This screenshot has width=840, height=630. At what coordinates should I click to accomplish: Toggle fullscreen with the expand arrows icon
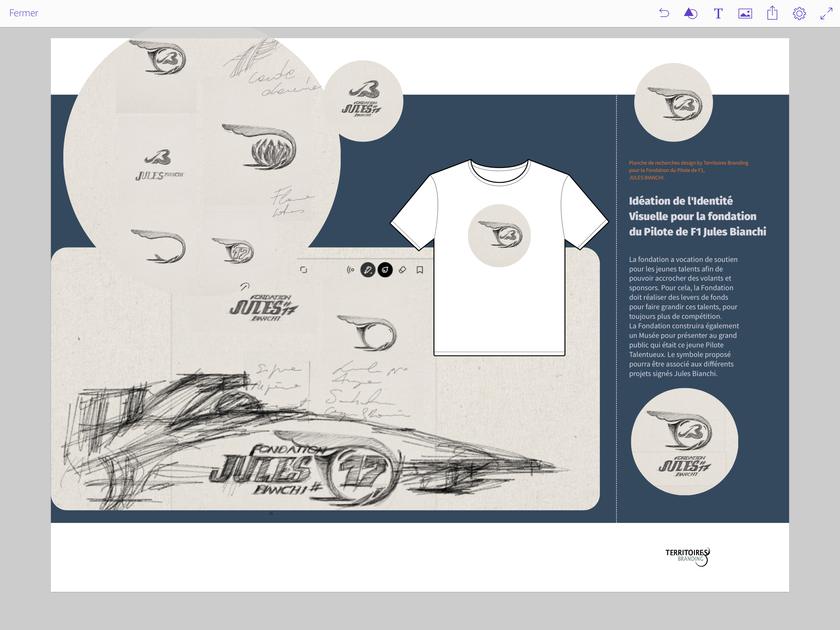point(826,14)
